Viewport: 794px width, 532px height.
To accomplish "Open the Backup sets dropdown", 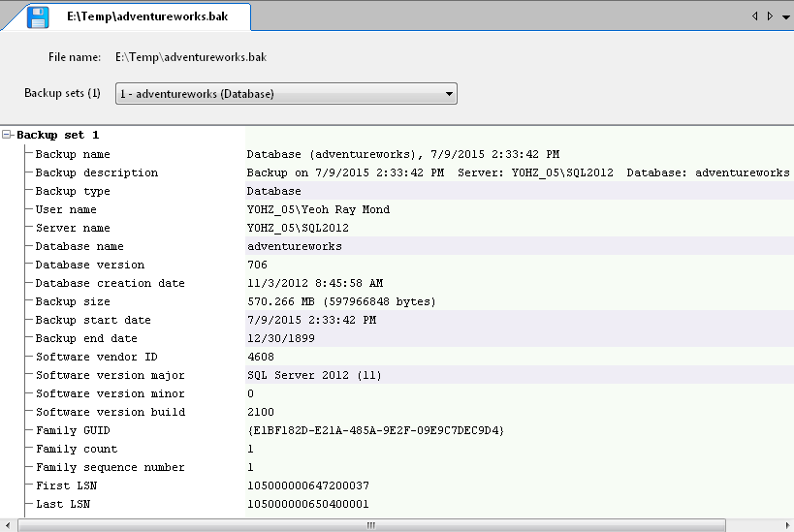I will click(x=286, y=94).
